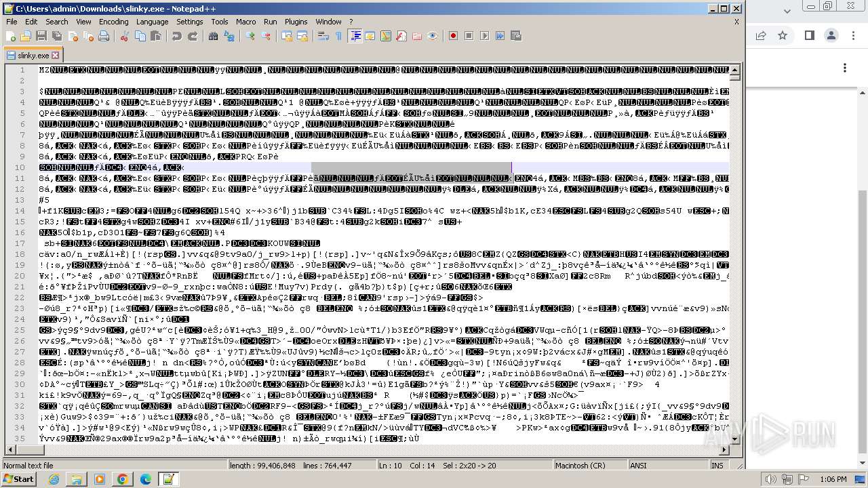This screenshot has height=488, width=868.
Task: Save the recorded macro icon
Action: point(516,36)
